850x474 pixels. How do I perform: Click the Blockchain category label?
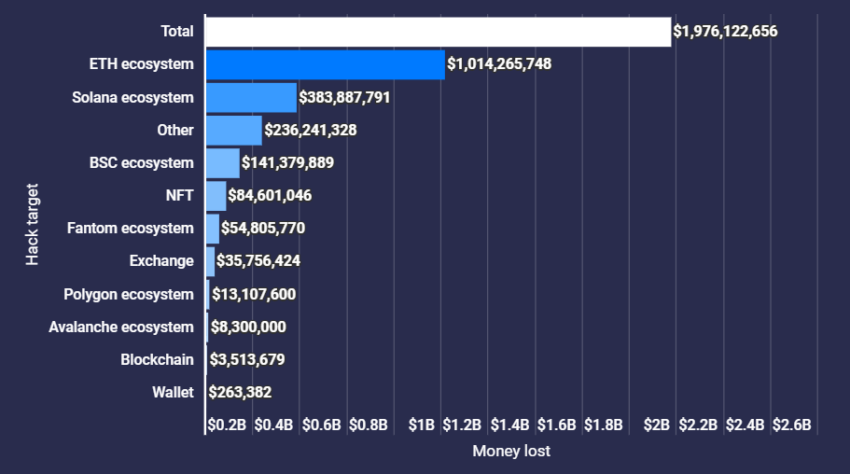click(157, 360)
